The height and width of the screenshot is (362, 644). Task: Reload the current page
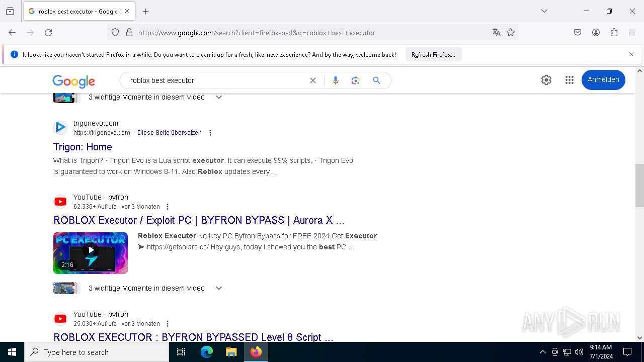click(48, 32)
